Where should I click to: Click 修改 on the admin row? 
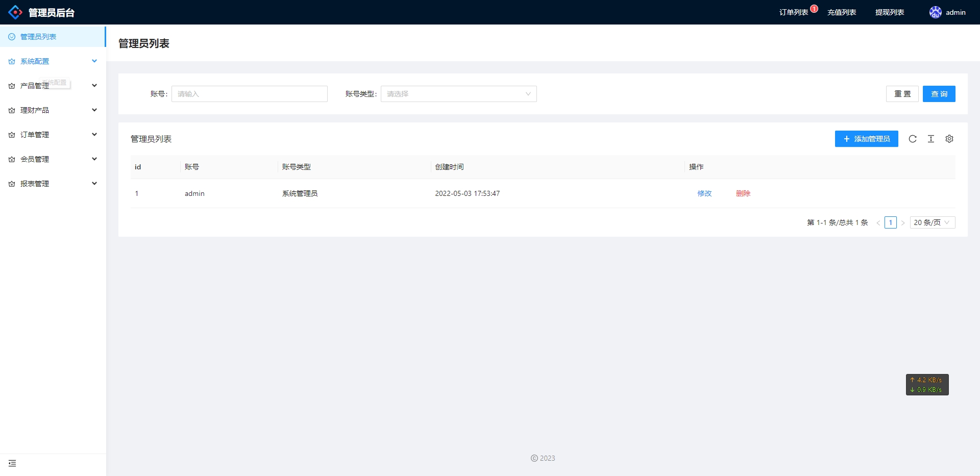point(704,193)
